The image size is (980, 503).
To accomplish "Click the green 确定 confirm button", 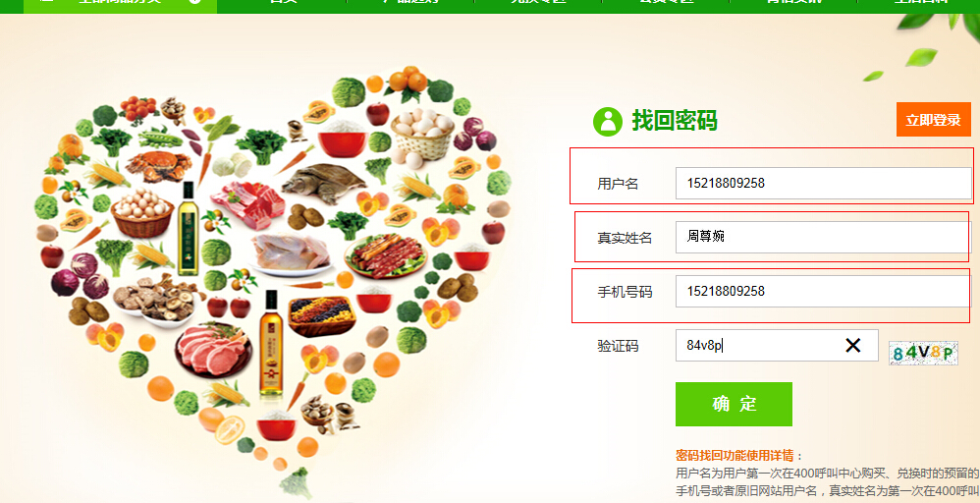I will point(734,404).
